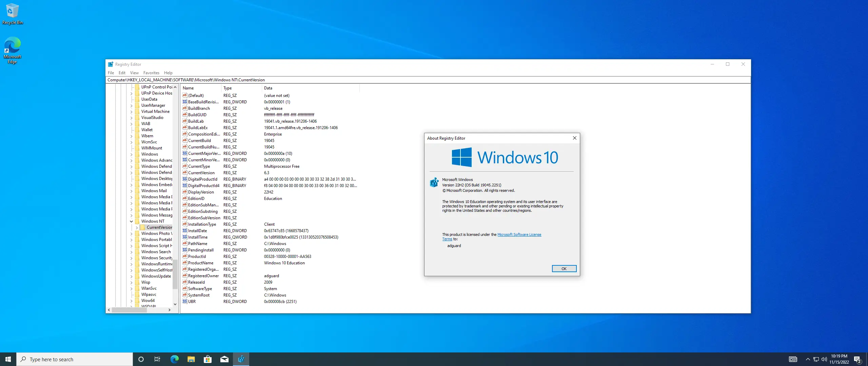Open File Explorer from the taskbar
The width and height of the screenshot is (868, 366).
[191, 359]
